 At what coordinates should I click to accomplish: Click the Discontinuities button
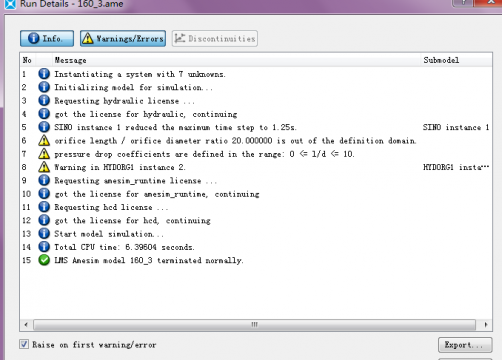point(215,39)
